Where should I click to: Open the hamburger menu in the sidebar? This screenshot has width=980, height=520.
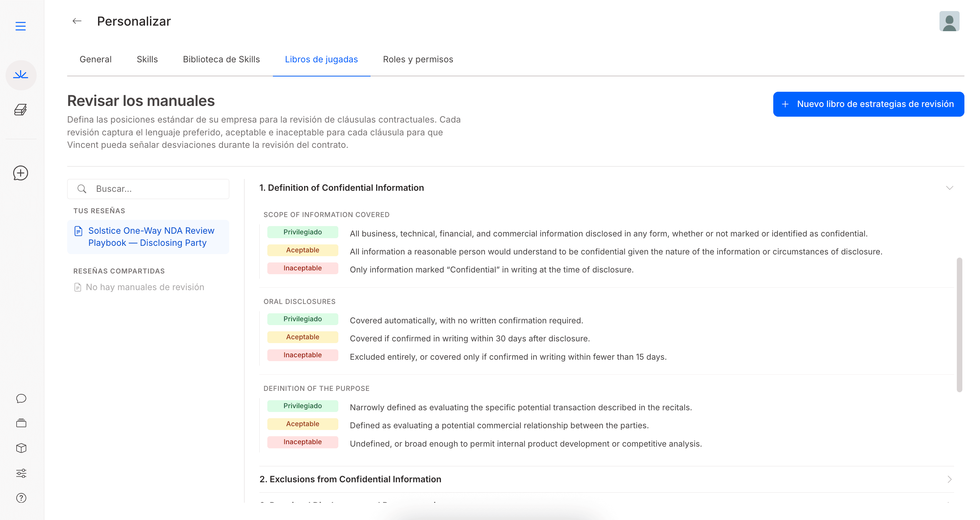click(x=20, y=26)
